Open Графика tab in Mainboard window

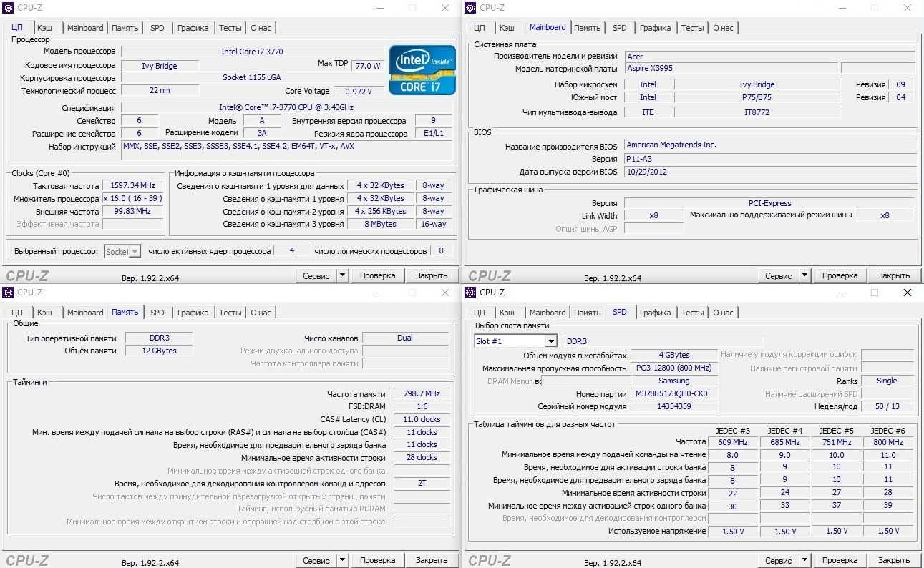(656, 28)
